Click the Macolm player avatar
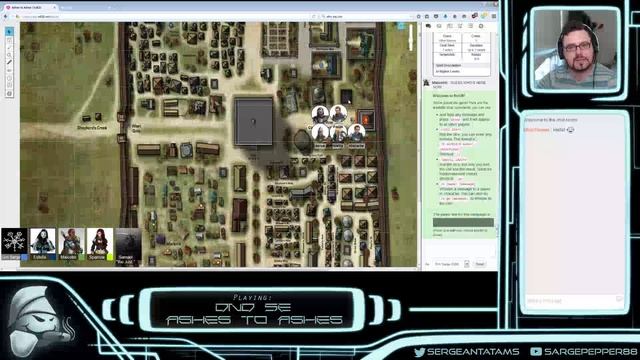 tap(71, 241)
